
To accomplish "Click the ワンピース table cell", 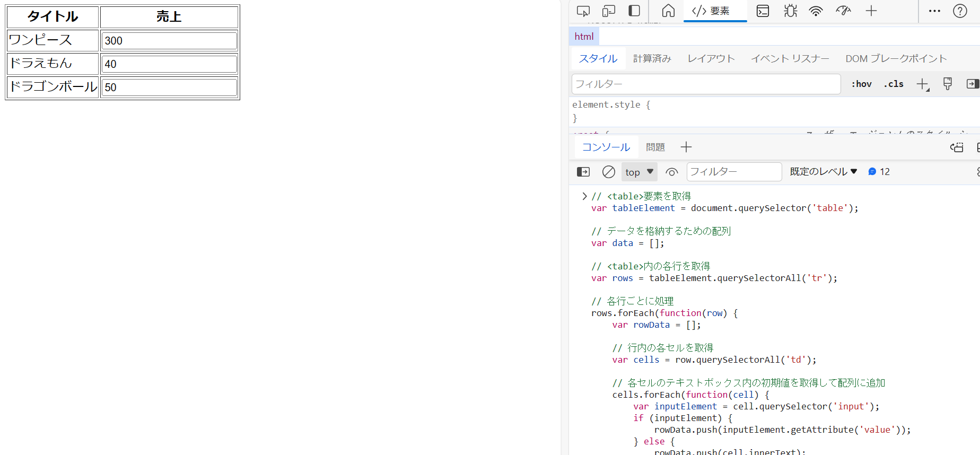I will [52, 40].
